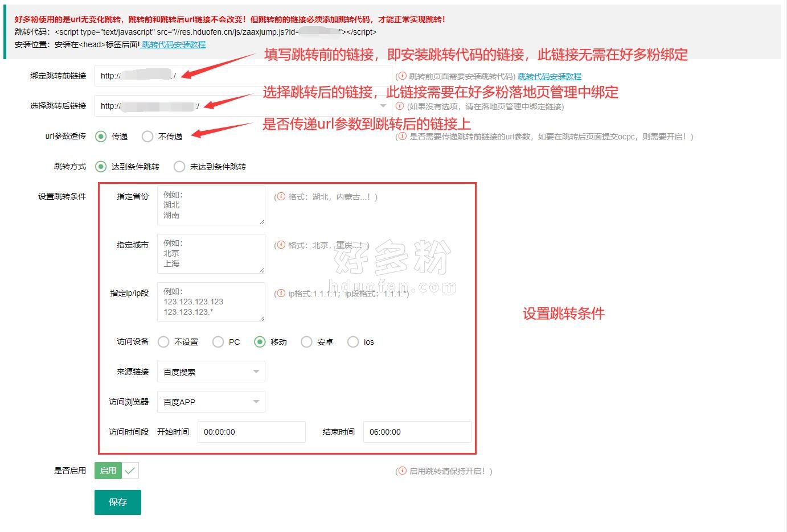Click the info icon beside 指定城市 format hint
This screenshot has height=532, width=787.
(281, 245)
